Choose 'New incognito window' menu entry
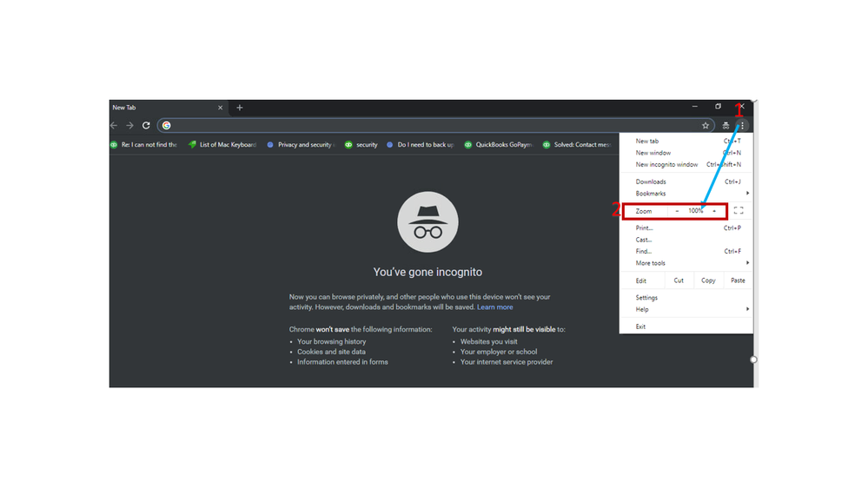868x488 pixels. tap(686, 164)
